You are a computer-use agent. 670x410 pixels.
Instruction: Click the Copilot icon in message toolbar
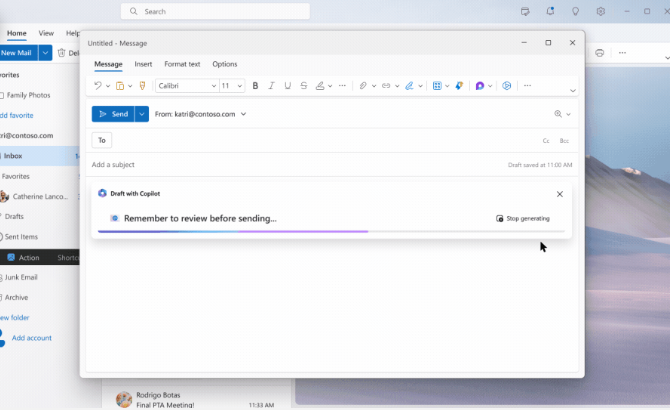[507, 86]
